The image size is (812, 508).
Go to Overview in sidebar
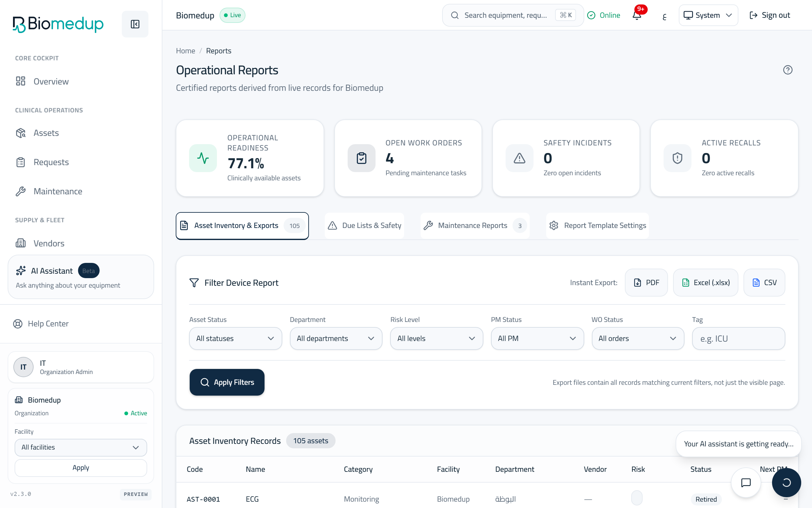(x=81, y=81)
